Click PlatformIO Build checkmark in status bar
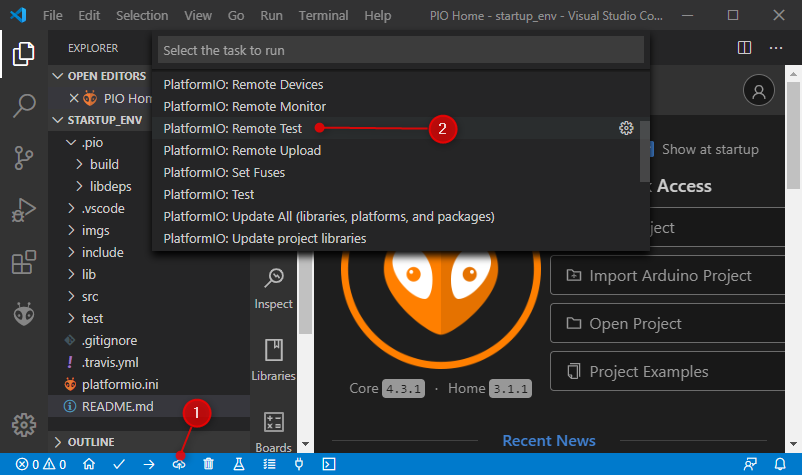Viewport: 802px width, 475px height. tap(119, 464)
